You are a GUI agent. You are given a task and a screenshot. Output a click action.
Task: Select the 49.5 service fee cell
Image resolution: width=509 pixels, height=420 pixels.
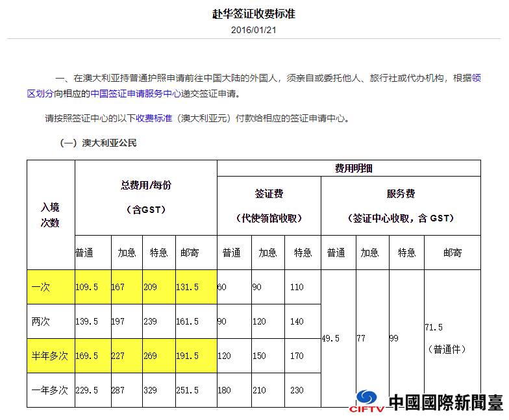click(x=339, y=339)
